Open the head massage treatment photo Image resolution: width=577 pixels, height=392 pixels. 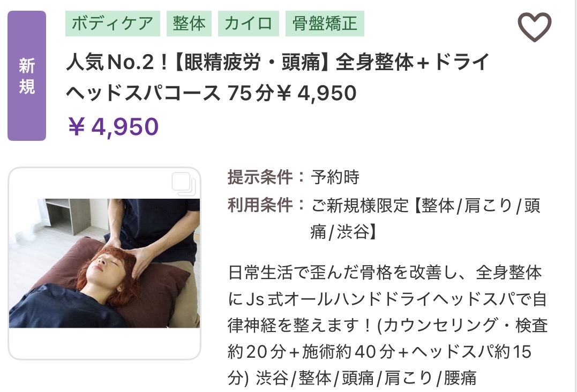point(104,263)
